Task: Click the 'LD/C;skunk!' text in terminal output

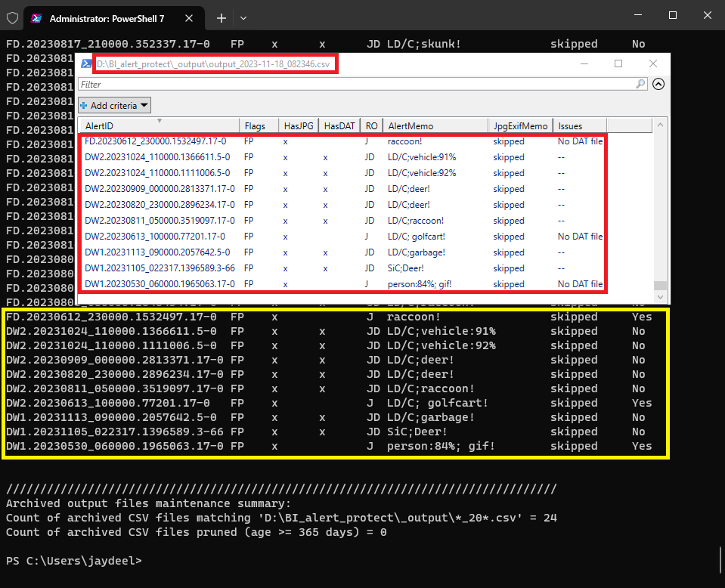Action: (x=423, y=44)
